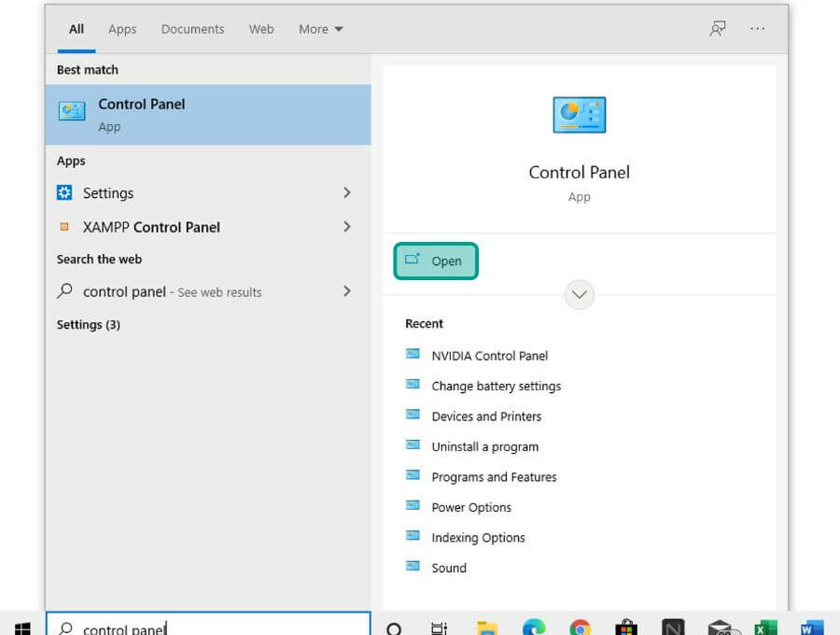Viewport: 840px width, 635px height.
Task: Select the XAMPP Control Panel result
Action: pos(208,227)
